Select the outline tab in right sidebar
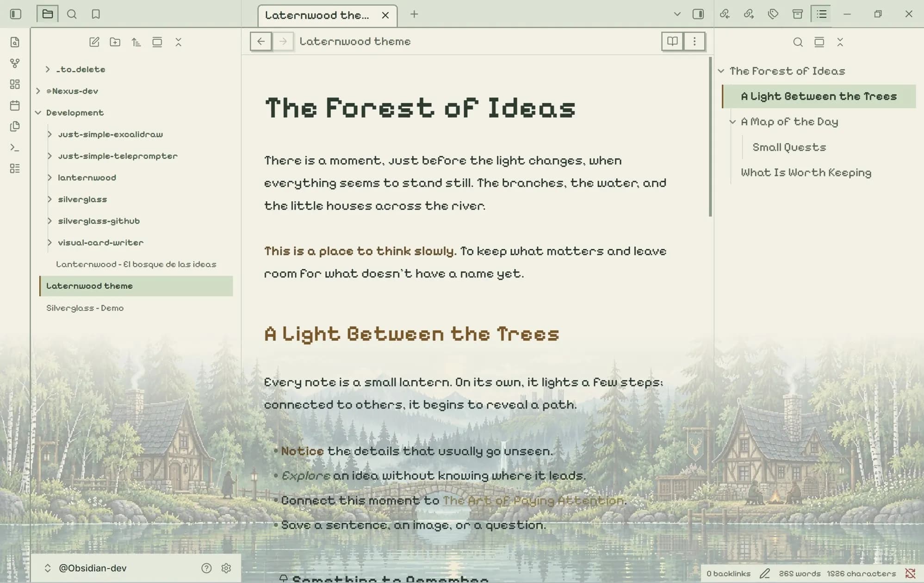The width and height of the screenshot is (924, 583). coord(821,14)
